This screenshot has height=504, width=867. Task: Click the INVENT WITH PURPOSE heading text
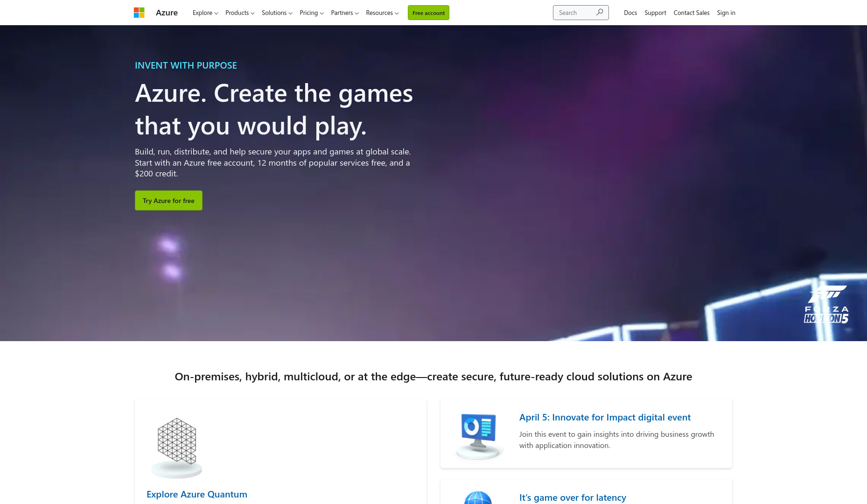pos(186,65)
